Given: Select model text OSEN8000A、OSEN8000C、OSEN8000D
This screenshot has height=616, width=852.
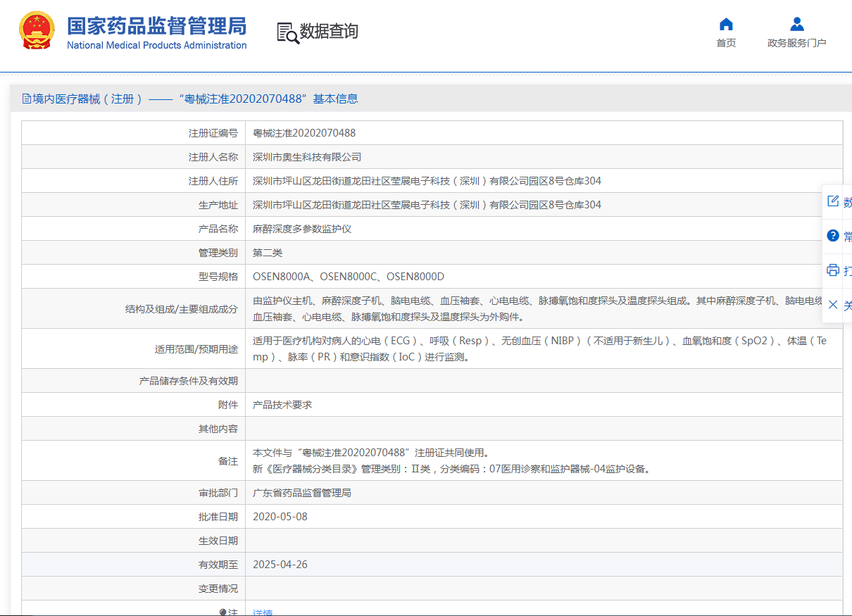Looking at the screenshot, I should point(349,277).
